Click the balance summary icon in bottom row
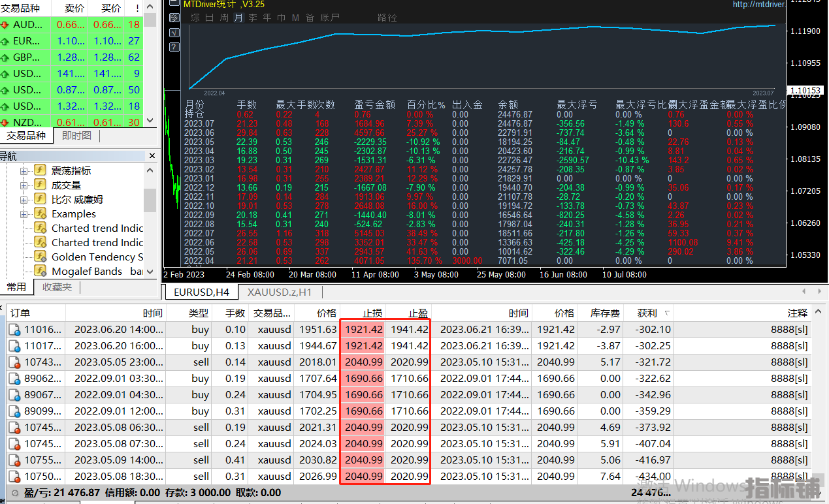The image size is (829, 504). [15, 493]
